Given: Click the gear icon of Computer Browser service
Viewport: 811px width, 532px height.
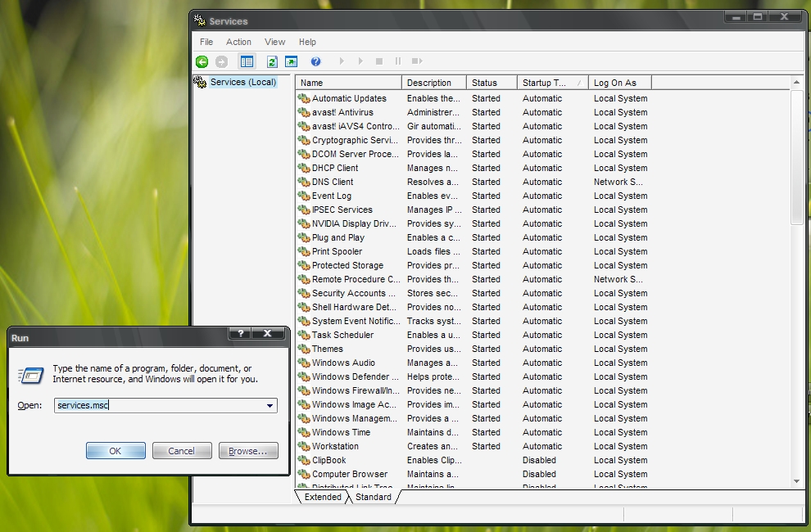Looking at the screenshot, I should coord(304,474).
